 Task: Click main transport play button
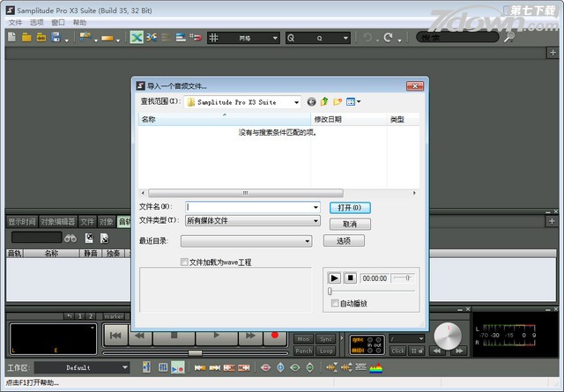tap(216, 335)
